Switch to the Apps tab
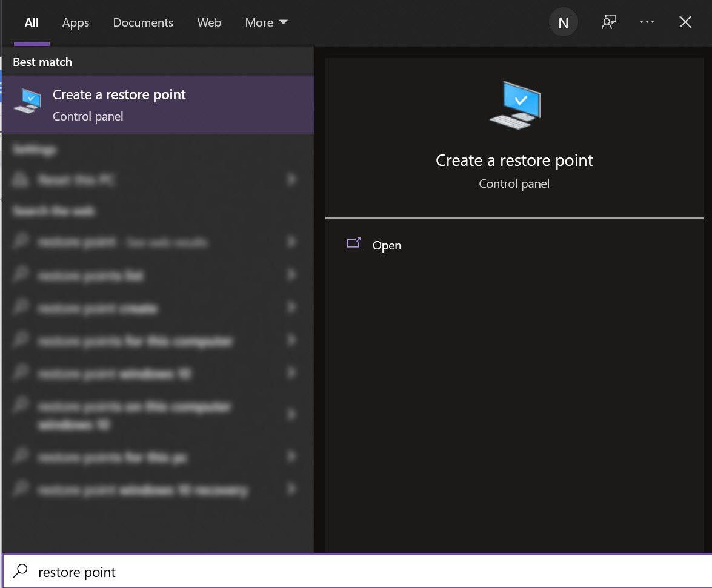Screen dimensions: 712x588 coord(75,22)
